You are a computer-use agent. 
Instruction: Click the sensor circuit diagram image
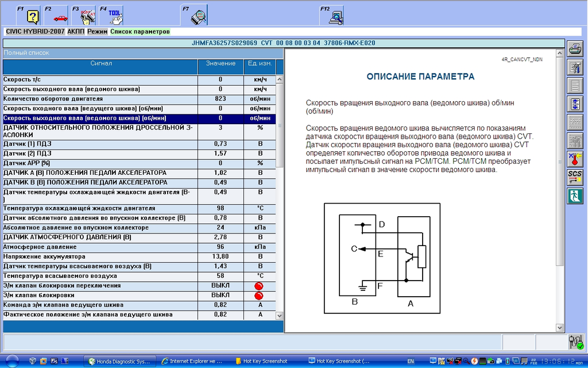tap(382, 258)
